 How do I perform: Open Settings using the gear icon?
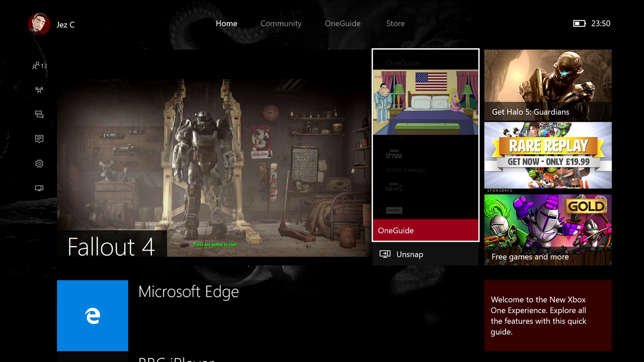click(x=38, y=164)
